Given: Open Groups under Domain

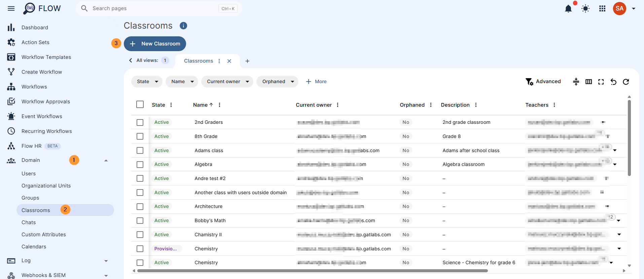Looking at the screenshot, I should [x=30, y=198].
